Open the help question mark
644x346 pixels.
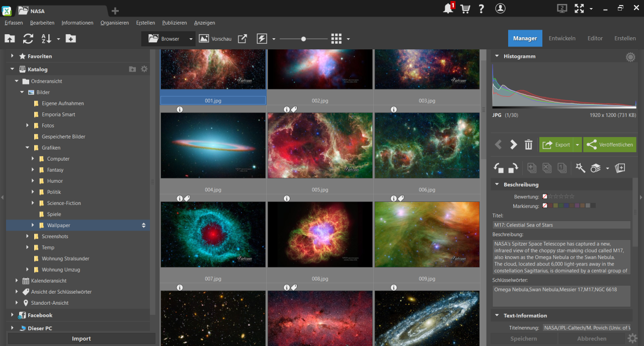481,9
